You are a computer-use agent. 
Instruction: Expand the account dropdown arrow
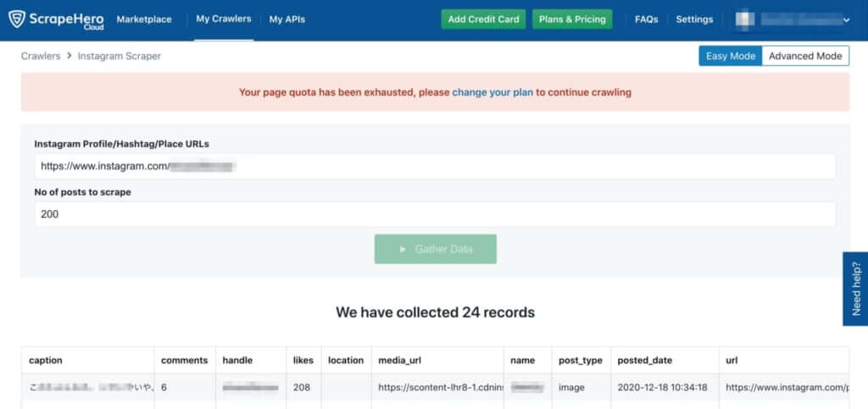tap(846, 20)
